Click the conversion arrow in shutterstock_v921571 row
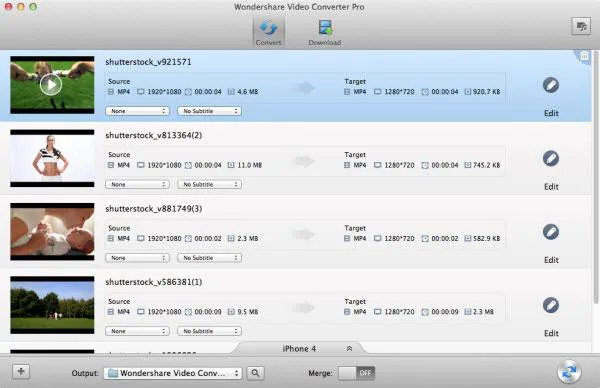The image size is (600, 388). (x=305, y=88)
